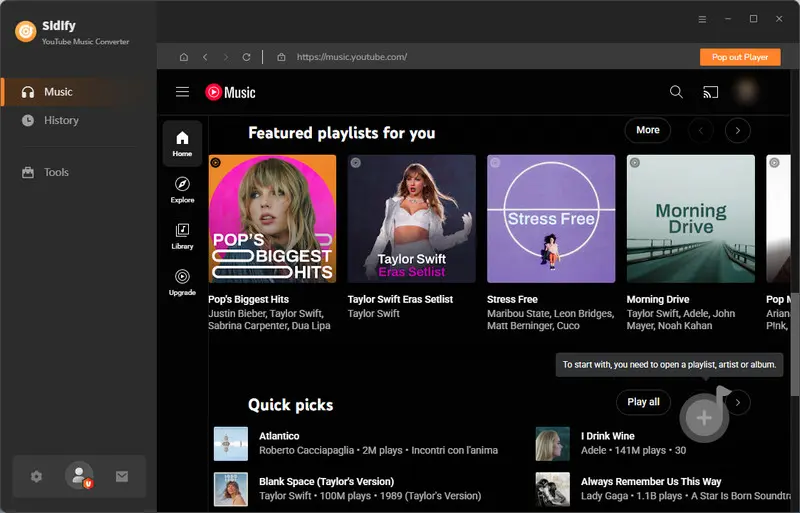Click the Pop's Biggest Hits title text
Screen dimensions: 800x513
[x=248, y=300]
